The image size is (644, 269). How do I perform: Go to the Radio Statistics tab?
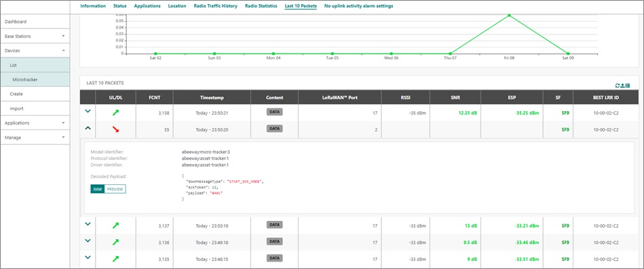tap(261, 6)
